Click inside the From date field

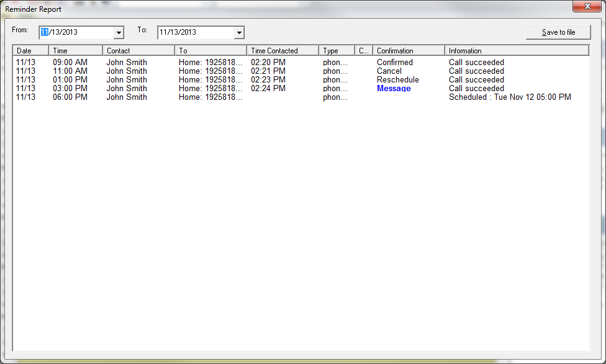point(76,32)
